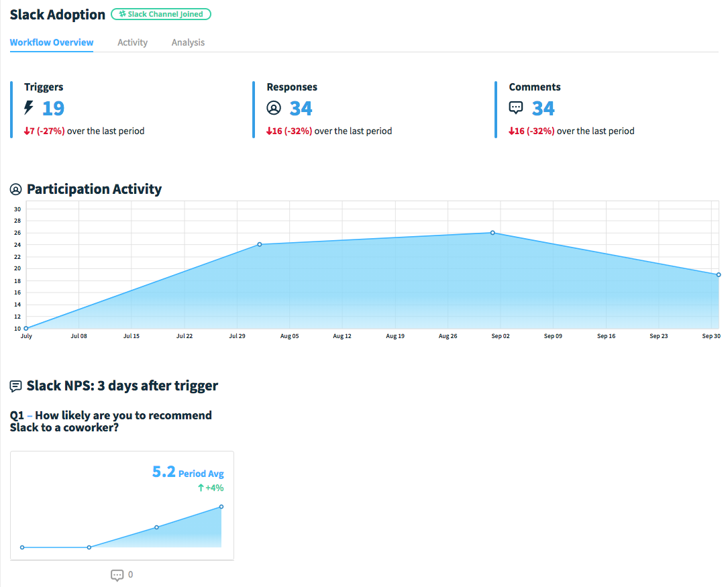Click the comment icon below the NPS chart
Screen dimensions: 728x587
tap(117, 575)
